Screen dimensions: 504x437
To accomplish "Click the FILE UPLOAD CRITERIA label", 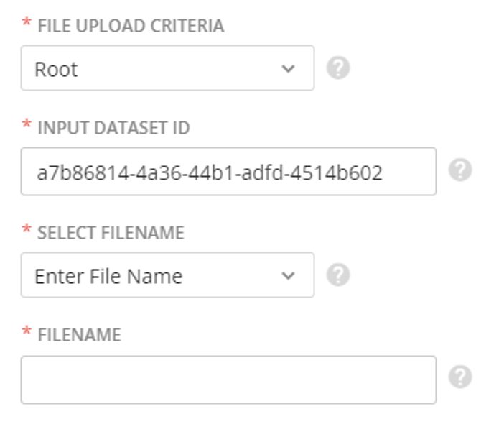I will (x=131, y=26).
